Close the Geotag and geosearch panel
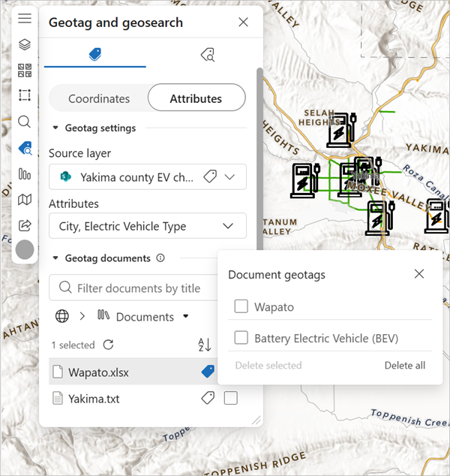 [243, 23]
